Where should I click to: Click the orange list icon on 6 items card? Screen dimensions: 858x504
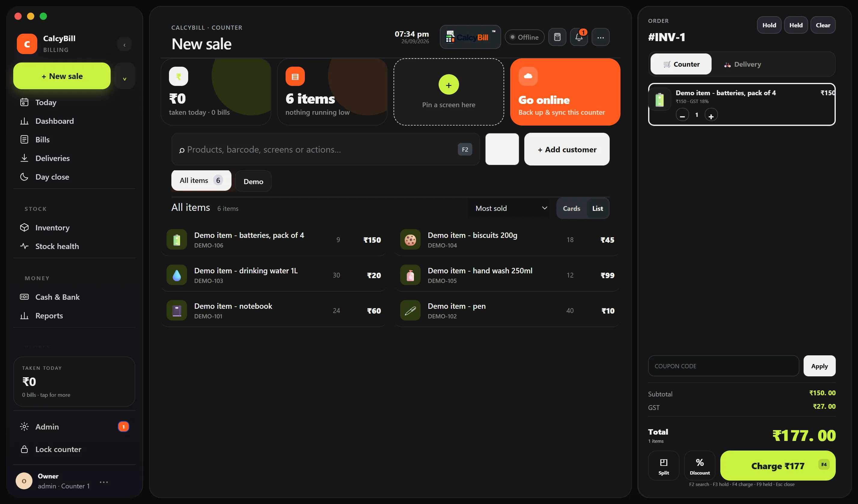(x=295, y=77)
